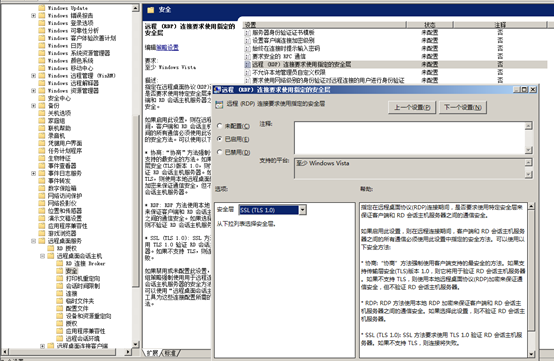Switch to the 扩展 tab
554x361 pixels.
pos(153,353)
